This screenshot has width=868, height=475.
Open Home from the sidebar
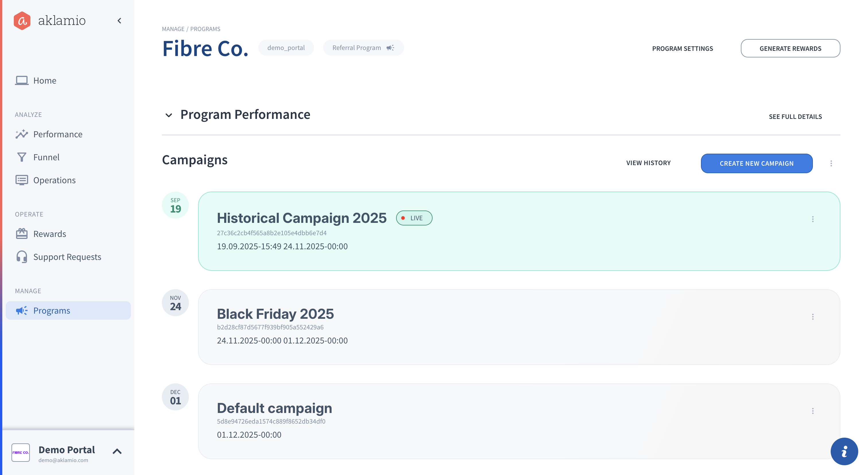click(x=44, y=81)
